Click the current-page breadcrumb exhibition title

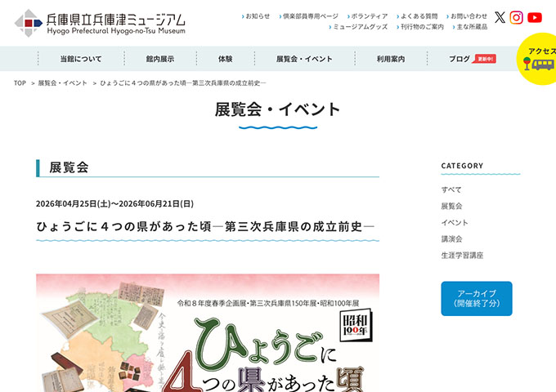pos(183,83)
